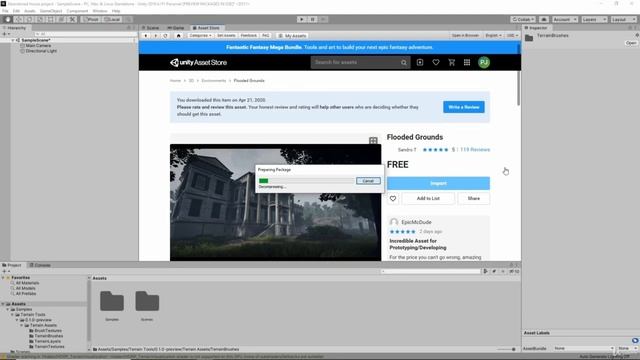The width and height of the screenshot is (640, 360).
Task: Click the Write a Review button
Action: point(464,107)
